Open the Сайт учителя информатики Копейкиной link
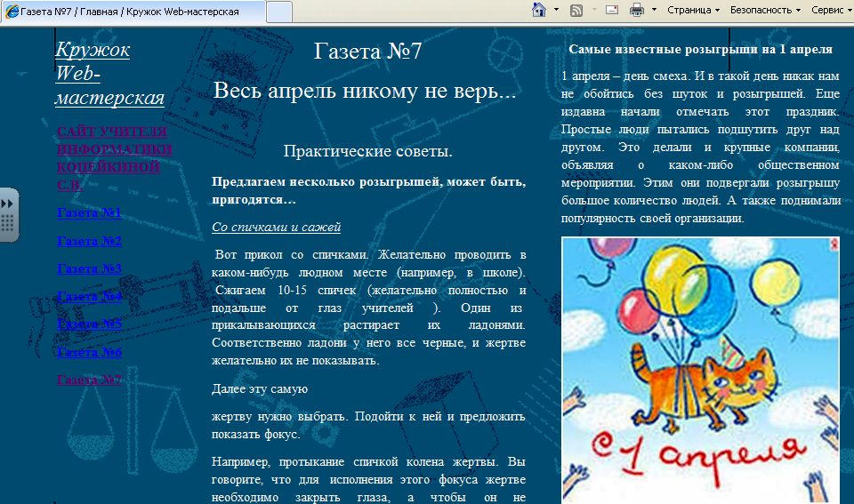The width and height of the screenshot is (854, 504). pyautogui.click(x=114, y=158)
